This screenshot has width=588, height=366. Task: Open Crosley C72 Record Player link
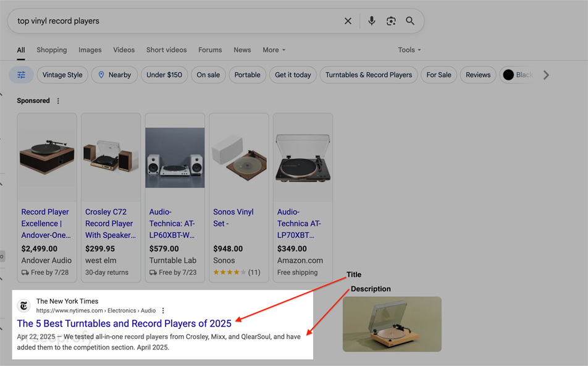110,223
